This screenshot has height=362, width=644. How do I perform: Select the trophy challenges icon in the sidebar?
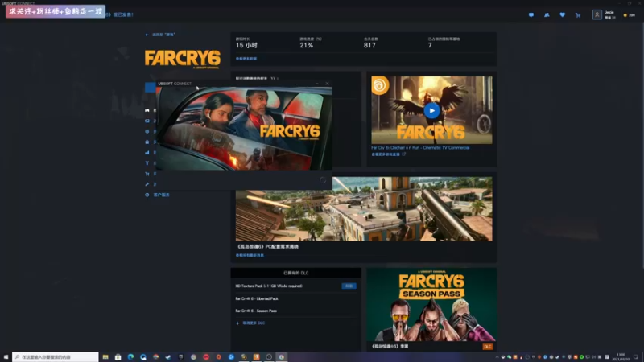click(147, 163)
